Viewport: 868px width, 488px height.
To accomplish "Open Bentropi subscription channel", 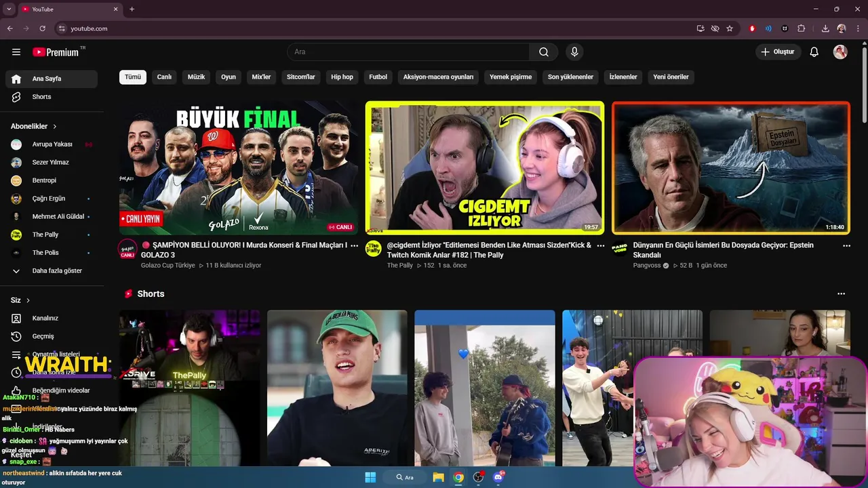I will pyautogui.click(x=52, y=180).
